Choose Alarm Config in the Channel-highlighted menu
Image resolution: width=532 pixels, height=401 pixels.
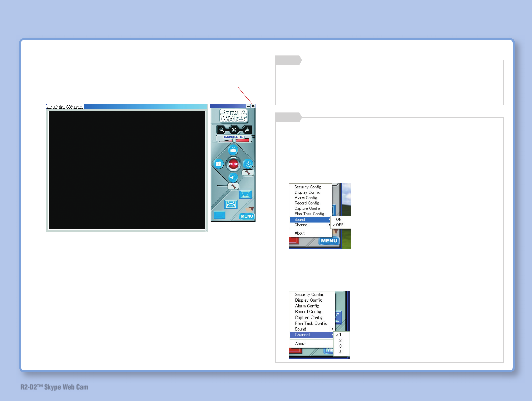click(x=307, y=306)
